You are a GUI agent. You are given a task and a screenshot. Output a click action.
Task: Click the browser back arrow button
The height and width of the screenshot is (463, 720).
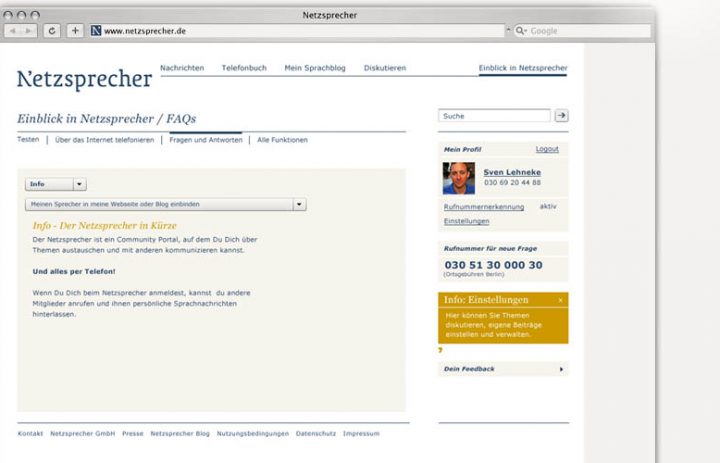pos(13,31)
